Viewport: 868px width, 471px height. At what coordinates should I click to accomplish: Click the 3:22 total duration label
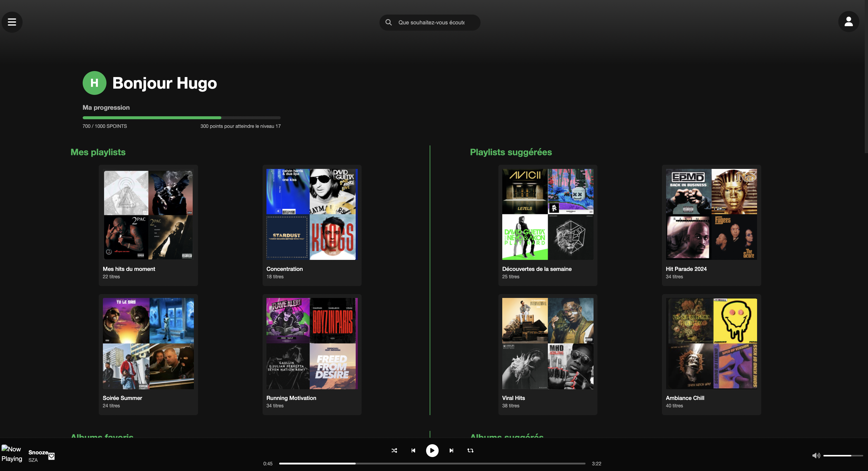click(597, 464)
